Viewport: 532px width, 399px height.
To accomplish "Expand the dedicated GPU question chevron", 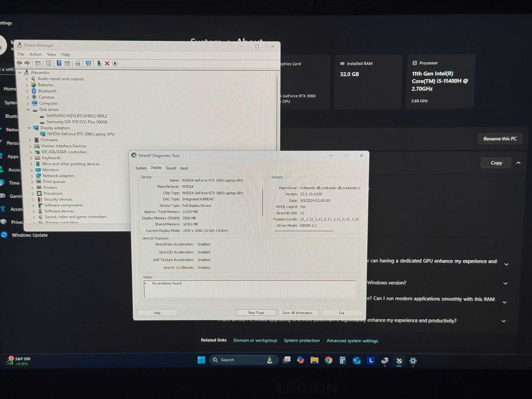I will click(506, 264).
